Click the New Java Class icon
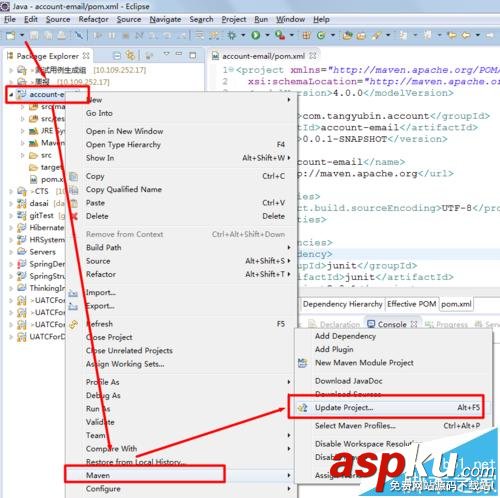 point(321,35)
